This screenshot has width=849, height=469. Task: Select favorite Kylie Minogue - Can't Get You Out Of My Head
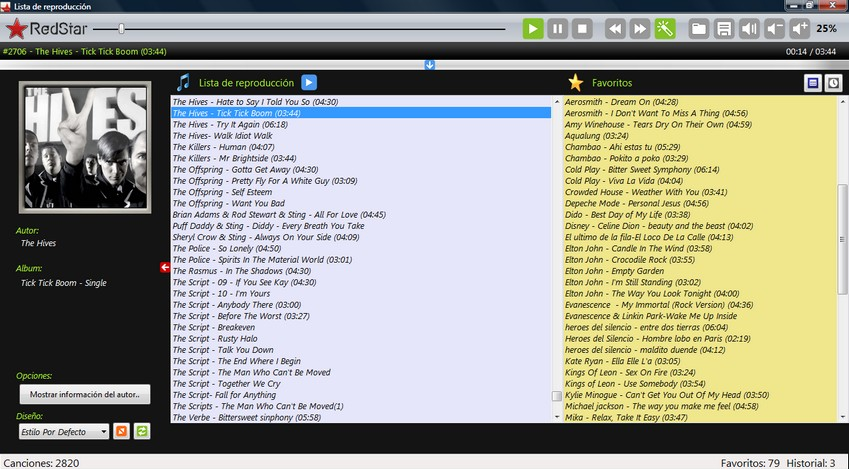(x=700, y=395)
